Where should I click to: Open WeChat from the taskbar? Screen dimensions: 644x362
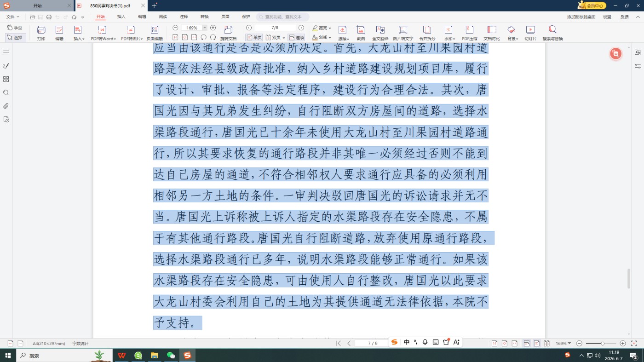(171, 355)
